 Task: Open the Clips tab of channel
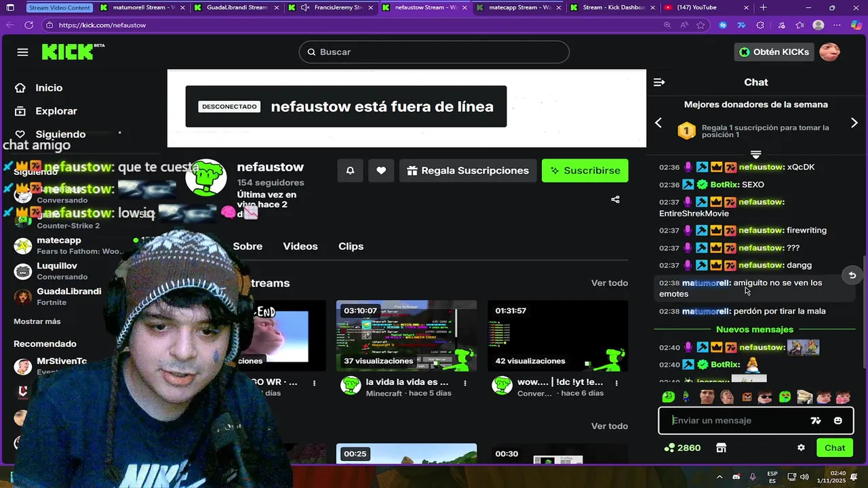pyautogui.click(x=351, y=247)
